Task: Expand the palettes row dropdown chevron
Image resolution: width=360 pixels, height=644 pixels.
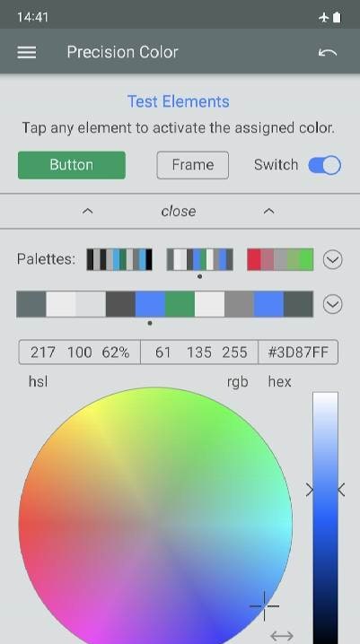Action: (x=332, y=259)
